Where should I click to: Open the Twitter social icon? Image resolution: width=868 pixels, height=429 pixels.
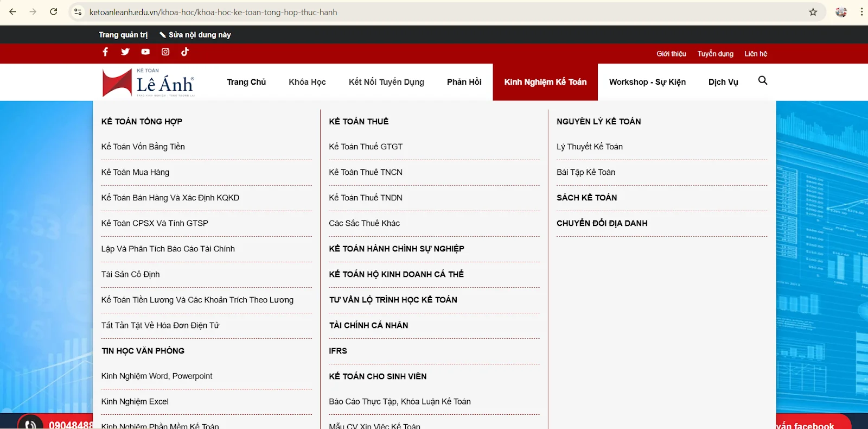[x=125, y=52]
